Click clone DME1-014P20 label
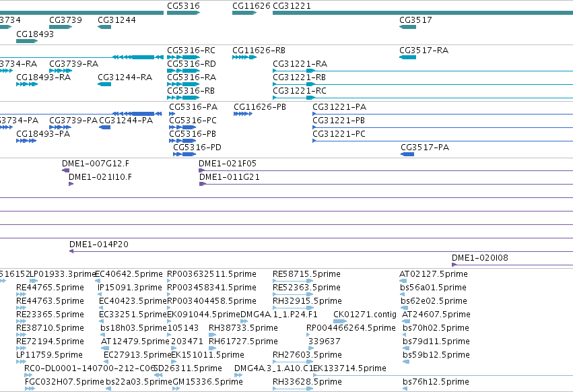 99,244
